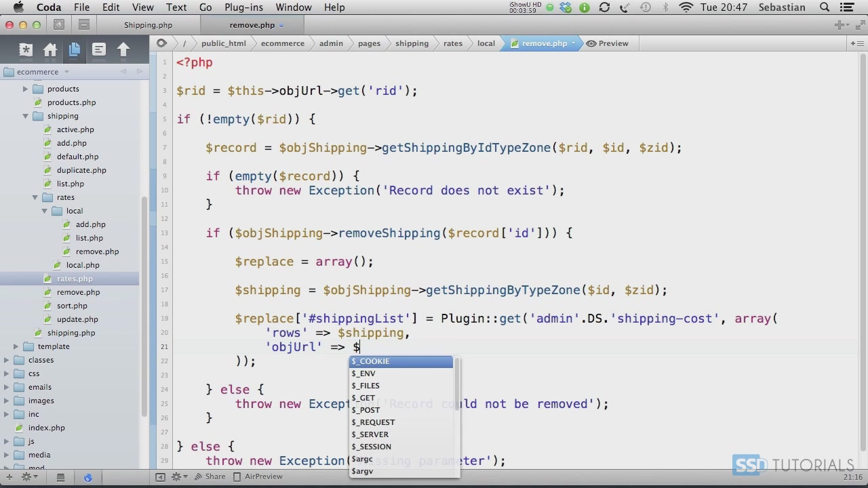Click the Home icon in sidebar toolbar
The width and height of the screenshot is (868, 488).
(x=50, y=49)
